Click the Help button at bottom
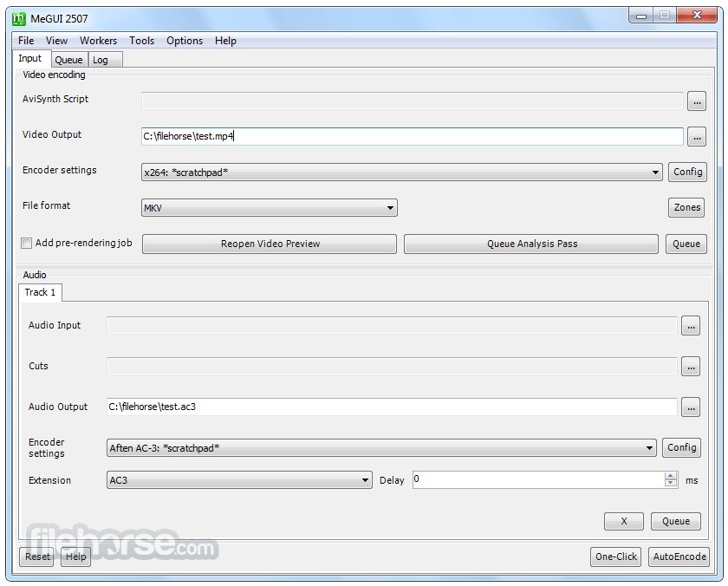728x586 pixels. click(x=75, y=557)
